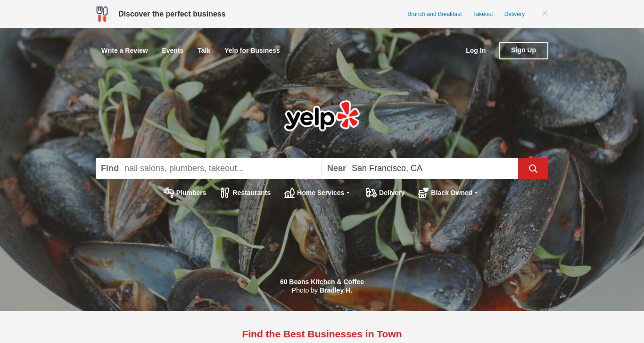Click the Restaurants fork and knife icon
The height and width of the screenshot is (343, 644).
click(x=225, y=193)
